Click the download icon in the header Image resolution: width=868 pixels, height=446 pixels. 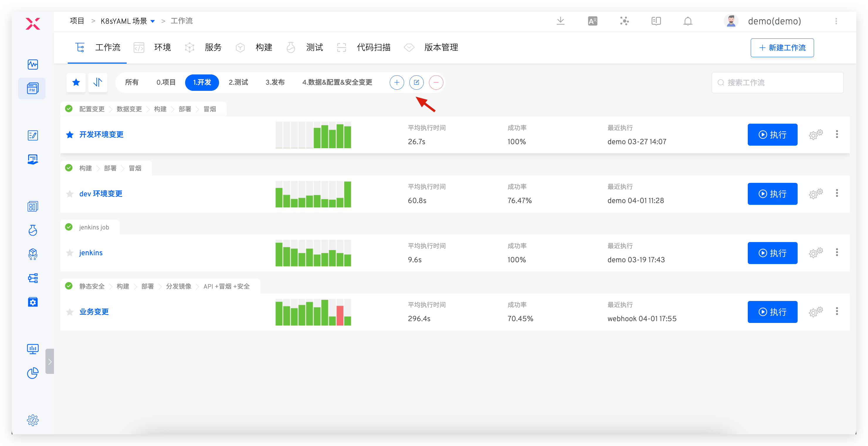point(560,21)
